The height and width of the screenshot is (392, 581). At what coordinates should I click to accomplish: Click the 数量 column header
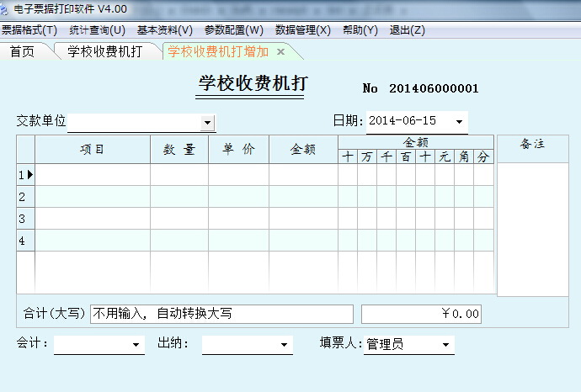179,150
